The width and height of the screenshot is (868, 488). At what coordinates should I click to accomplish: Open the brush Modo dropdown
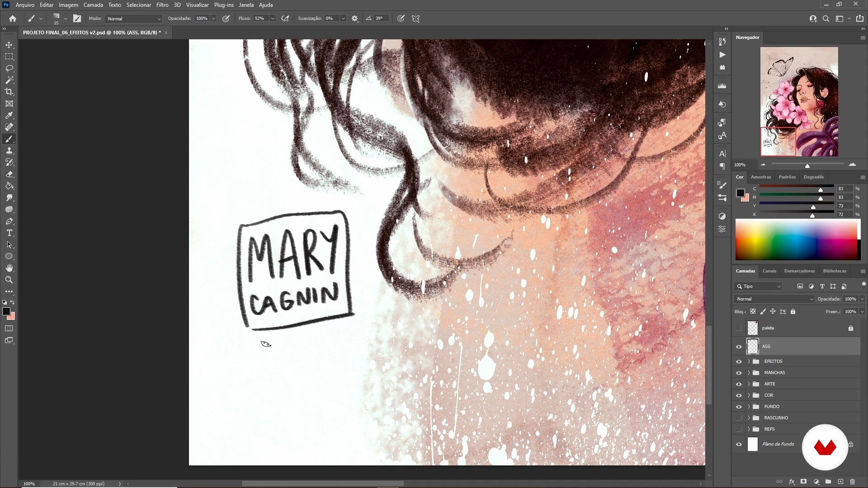[133, 19]
